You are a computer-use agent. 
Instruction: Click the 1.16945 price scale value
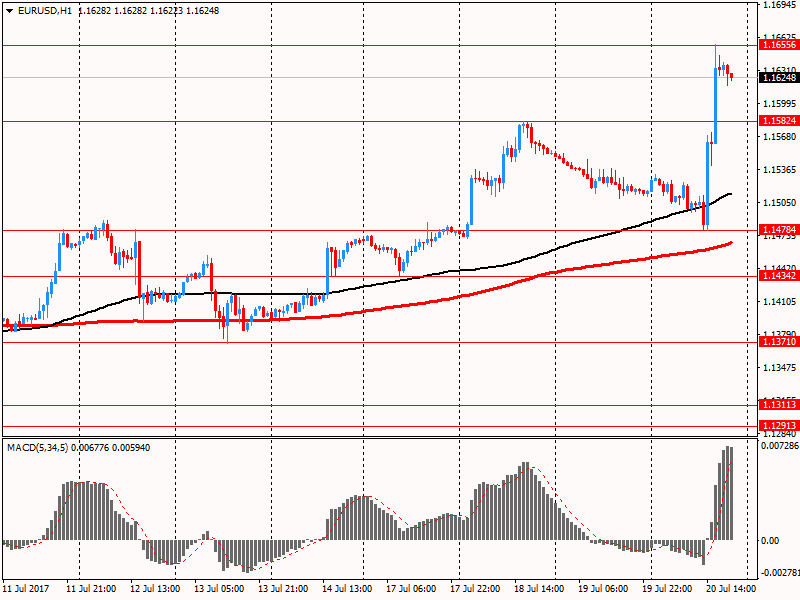pos(780,5)
